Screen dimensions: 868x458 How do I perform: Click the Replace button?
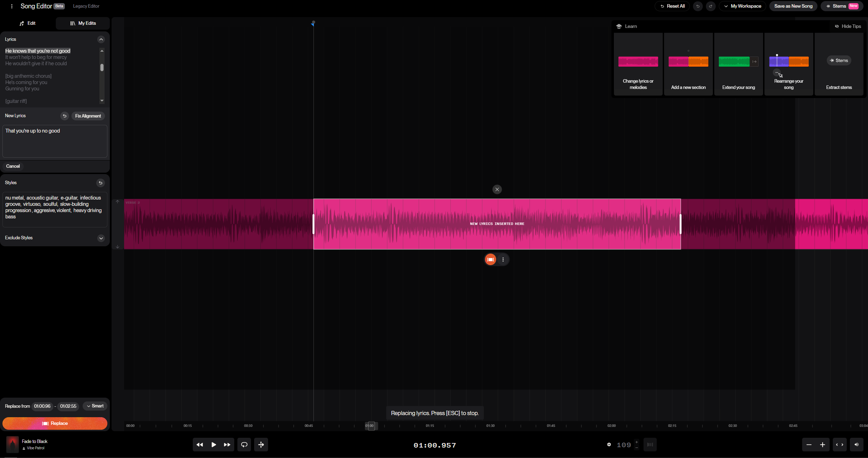click(55, 423)
